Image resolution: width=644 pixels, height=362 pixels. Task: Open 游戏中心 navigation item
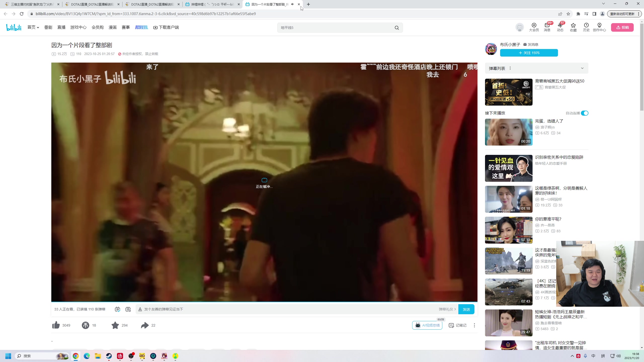point(78,27)
